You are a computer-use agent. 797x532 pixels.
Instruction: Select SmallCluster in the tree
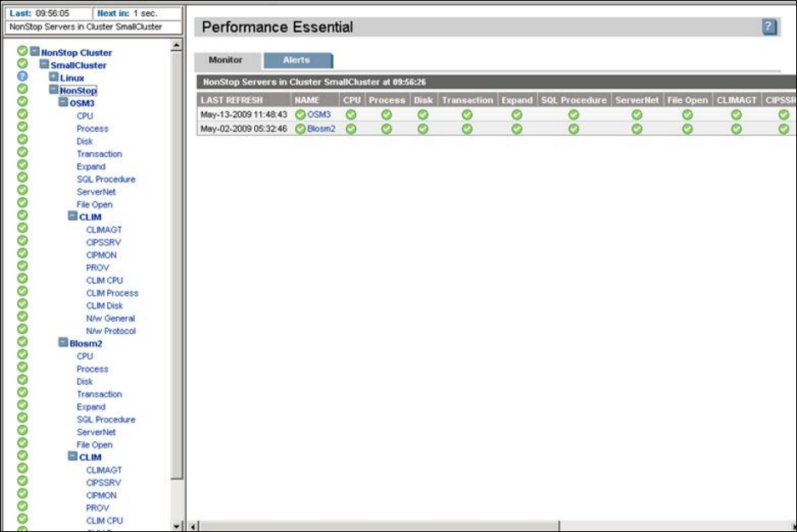[78, 65]
